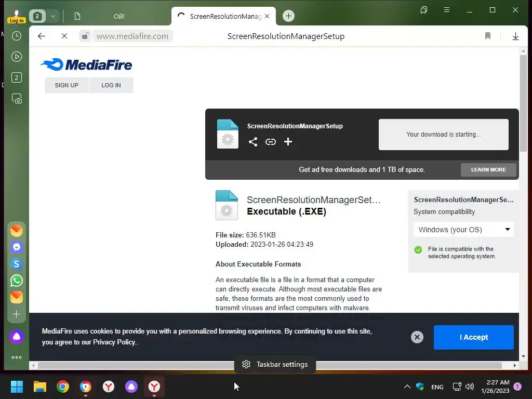
Task: Click the horizontal scrollbar thumb
Action: click(270, 365)
